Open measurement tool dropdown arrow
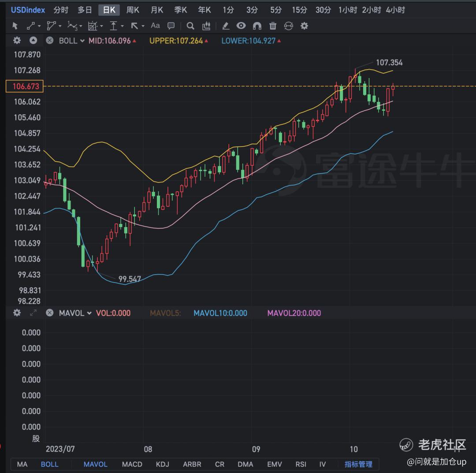The image size is (476, 473). (x=101, y=26)
